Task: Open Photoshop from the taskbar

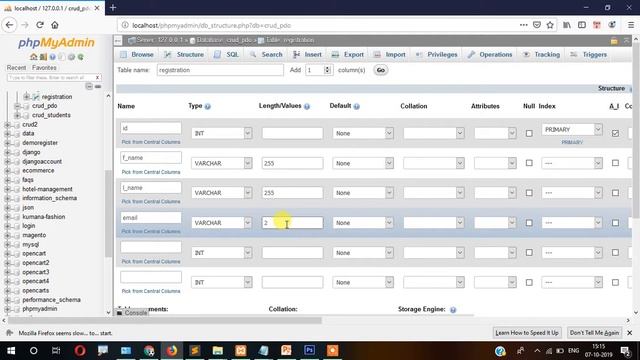Action: click(x=309, y=351)
